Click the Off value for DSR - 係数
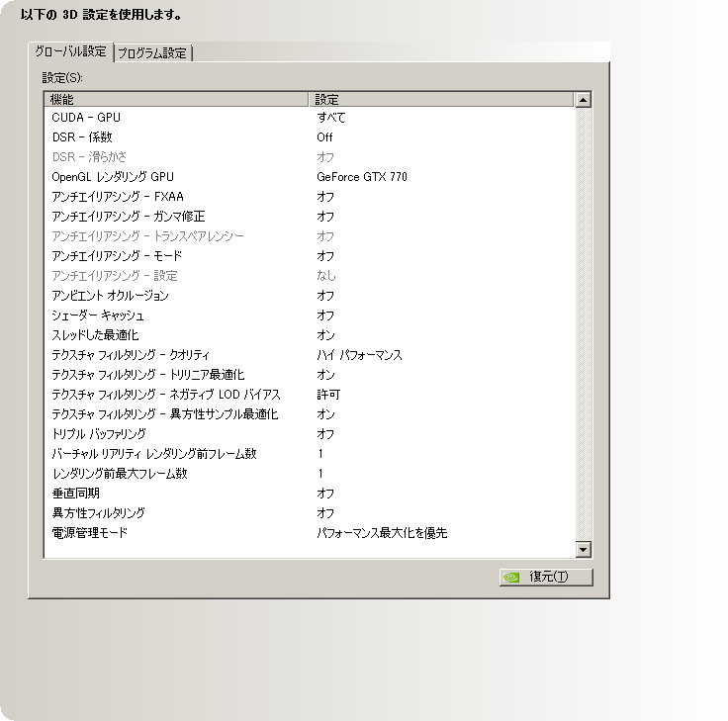The image size is (728, 721). 324,137
